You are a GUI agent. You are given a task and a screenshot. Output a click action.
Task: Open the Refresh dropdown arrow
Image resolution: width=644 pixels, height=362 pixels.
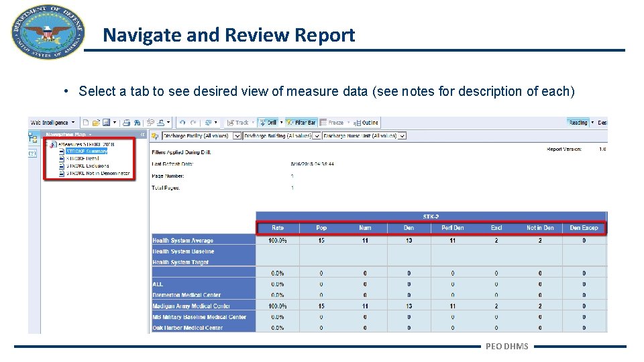point(215,122)
